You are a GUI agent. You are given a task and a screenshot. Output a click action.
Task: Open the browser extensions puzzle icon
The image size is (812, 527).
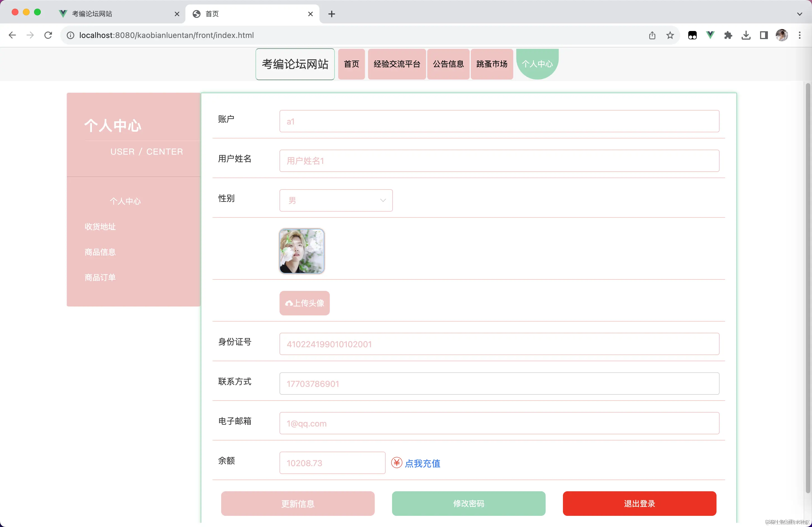[x=729, y=35]
